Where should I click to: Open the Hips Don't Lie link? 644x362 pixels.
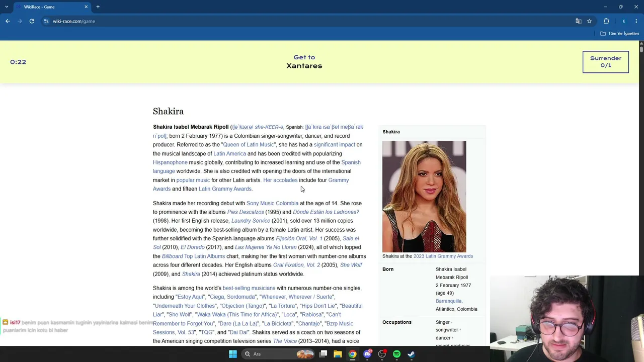point(318,306)
